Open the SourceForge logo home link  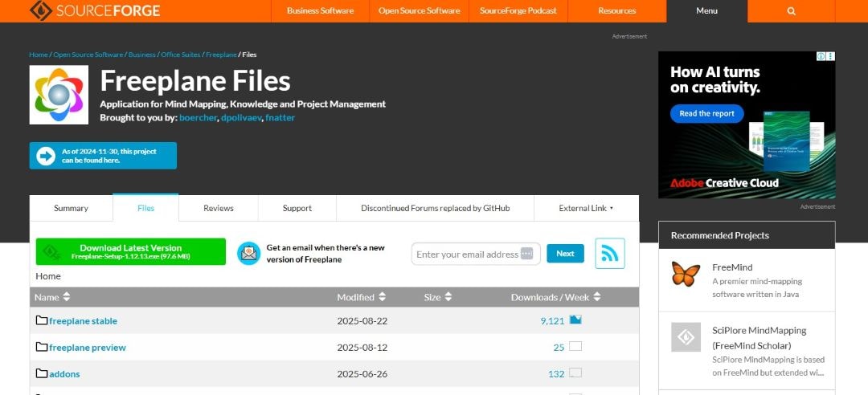(x=95, y=10)
